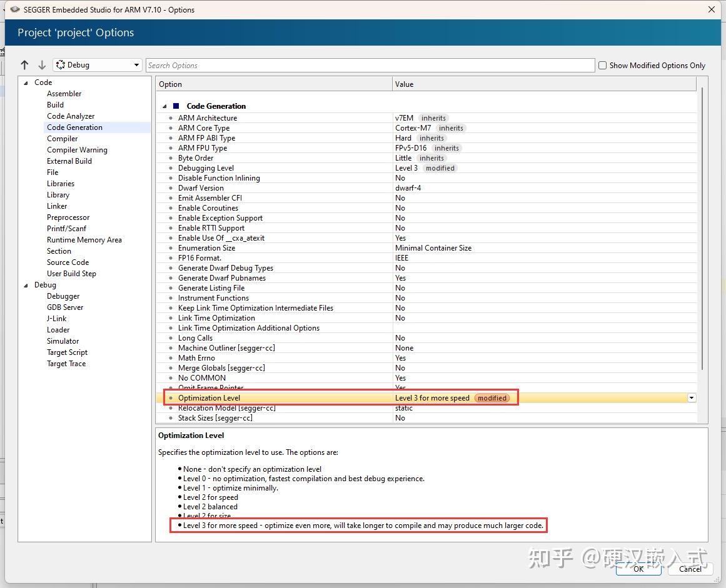
Task: Click the modified badge on Optimization Level
Action: pos(492,398)
